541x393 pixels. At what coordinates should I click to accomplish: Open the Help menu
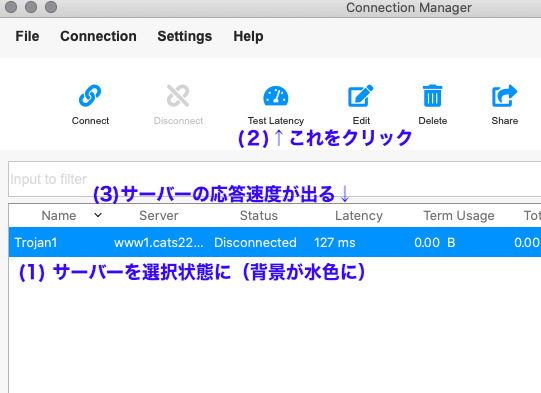(x=248, y=36)
